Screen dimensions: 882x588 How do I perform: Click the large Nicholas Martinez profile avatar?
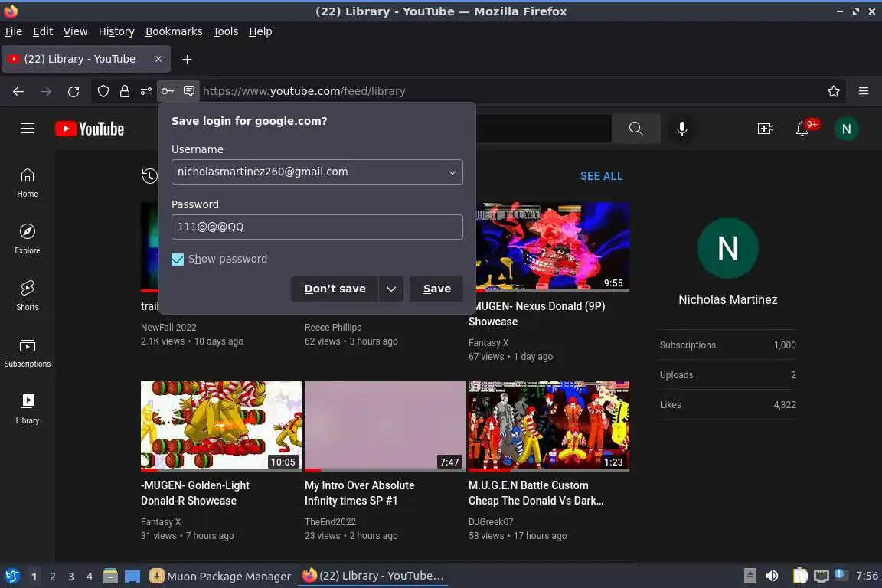point(728,248)
